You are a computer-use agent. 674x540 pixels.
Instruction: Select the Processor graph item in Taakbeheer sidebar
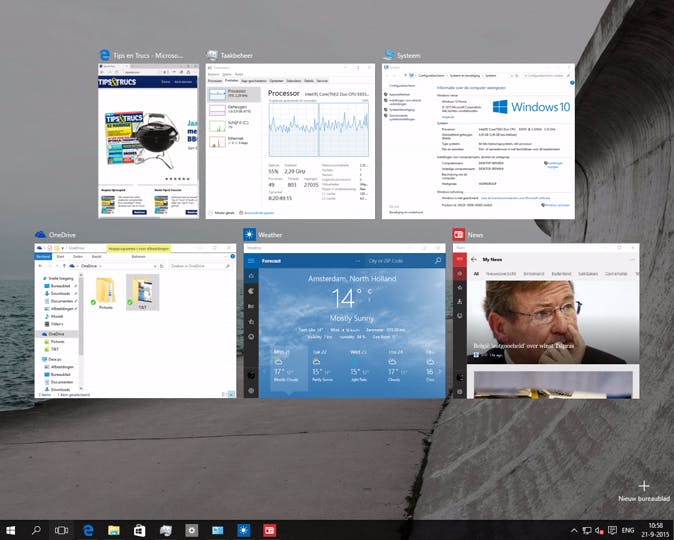pyautogui.click(x=234, y=94)
